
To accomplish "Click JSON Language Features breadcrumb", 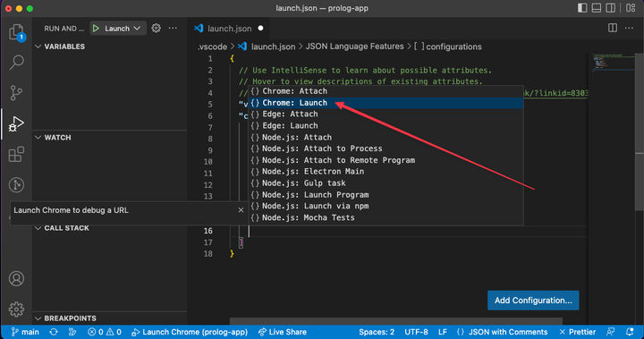I will coord(354,47).
